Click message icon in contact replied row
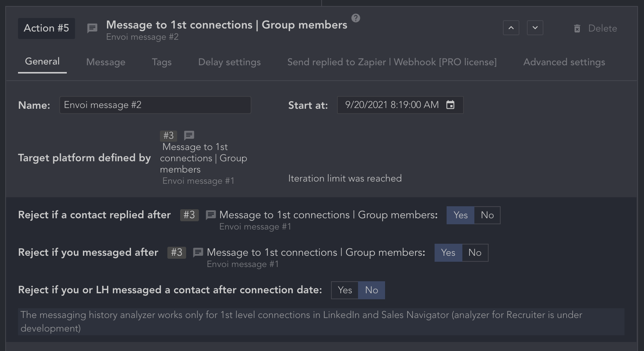This screenshot has height=351, width=644. 211,215
